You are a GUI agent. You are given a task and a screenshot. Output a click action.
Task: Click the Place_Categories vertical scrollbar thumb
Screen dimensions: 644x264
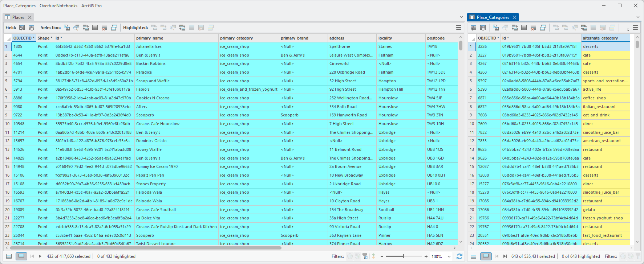pyautogui.click(x=637, y=44)
